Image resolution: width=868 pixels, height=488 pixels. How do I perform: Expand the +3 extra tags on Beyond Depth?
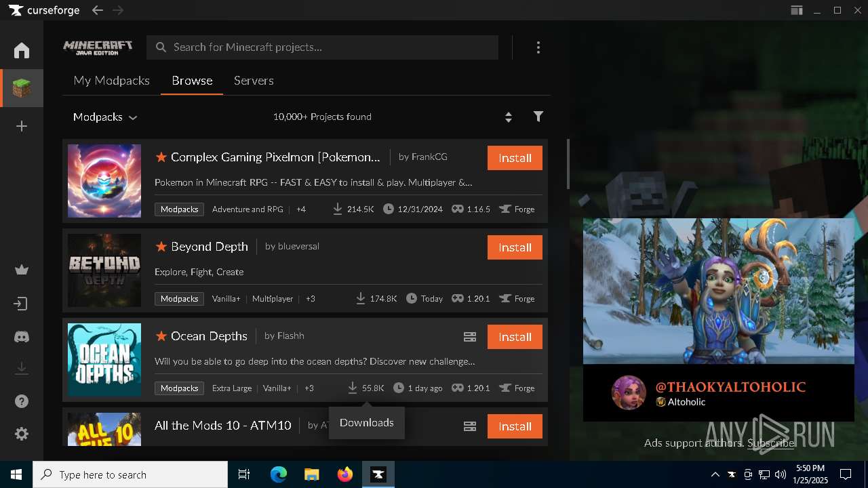point(311,299)
